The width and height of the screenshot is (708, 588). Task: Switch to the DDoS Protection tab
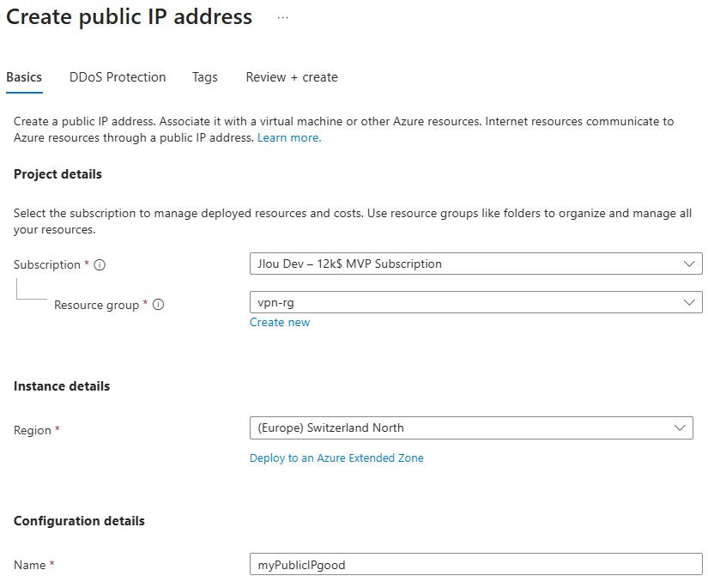pos(118,77)
